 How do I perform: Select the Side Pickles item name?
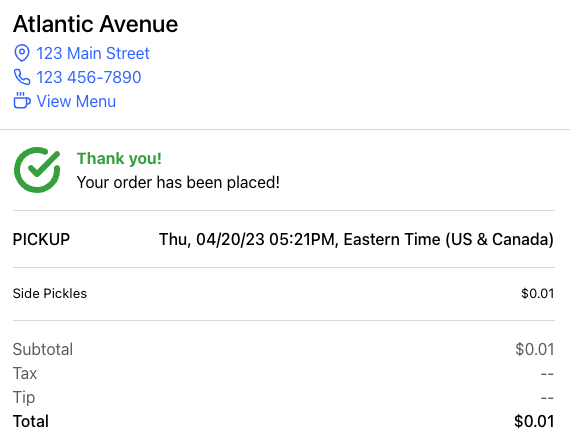50,293
